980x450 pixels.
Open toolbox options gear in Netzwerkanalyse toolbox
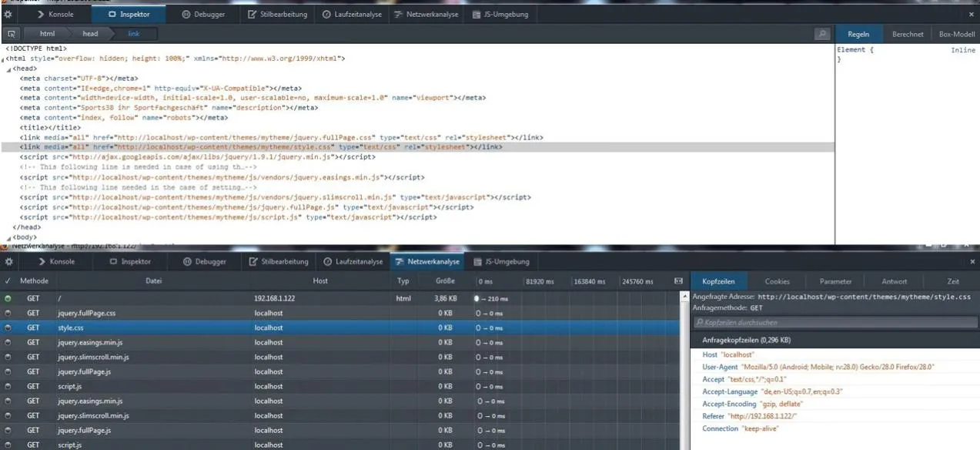tap(8, 262)
